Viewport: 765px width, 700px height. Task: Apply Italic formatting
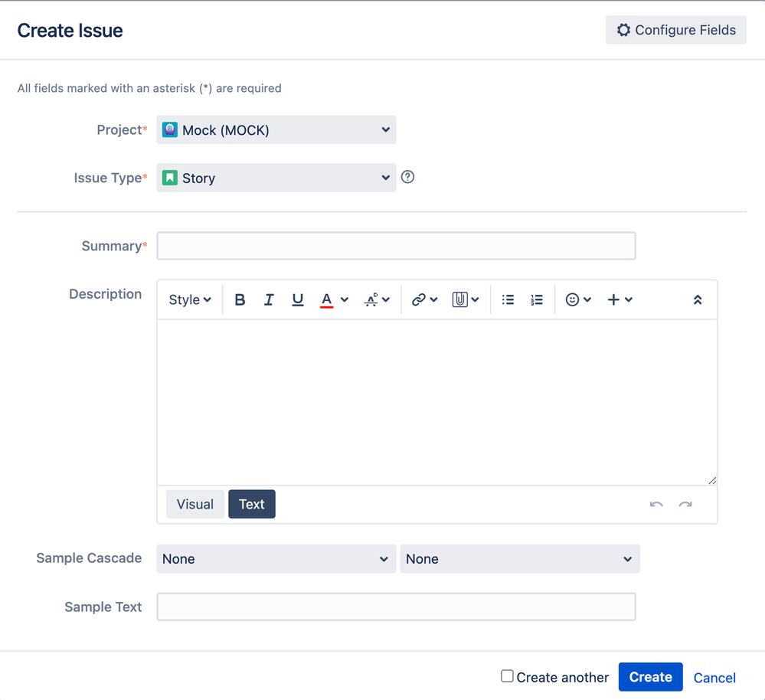point(268,299)
